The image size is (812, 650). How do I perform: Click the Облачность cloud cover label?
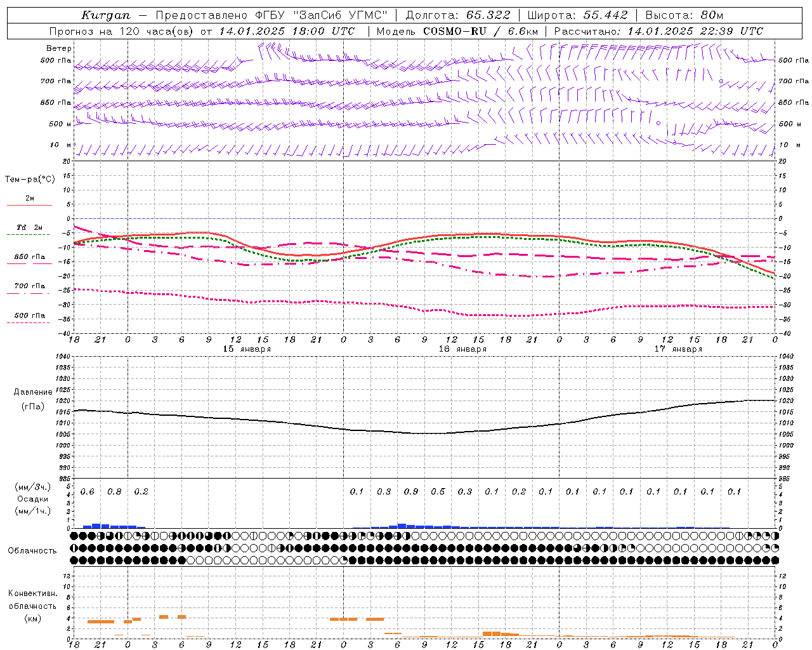32,551
